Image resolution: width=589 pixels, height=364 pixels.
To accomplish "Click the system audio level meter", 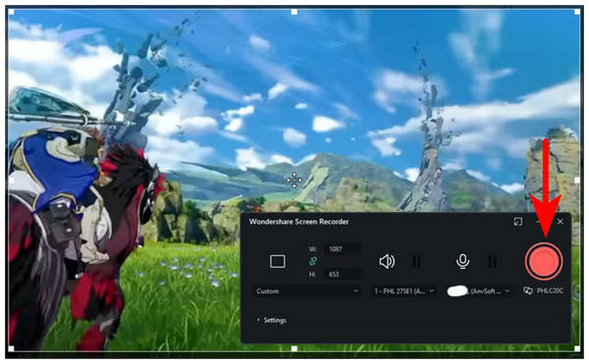I will click(x=416, y=261).
